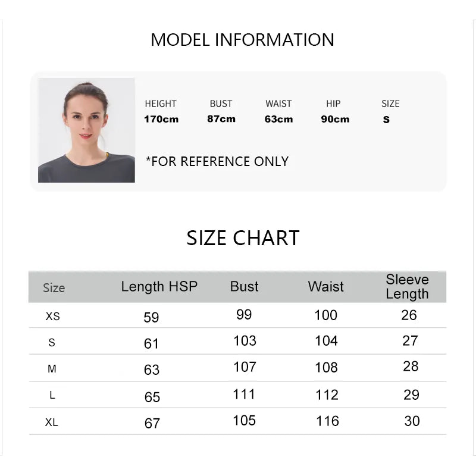This screenshot has width=476, height=476.
Task: Click the model's 90cm hip value
Action: 335,119
